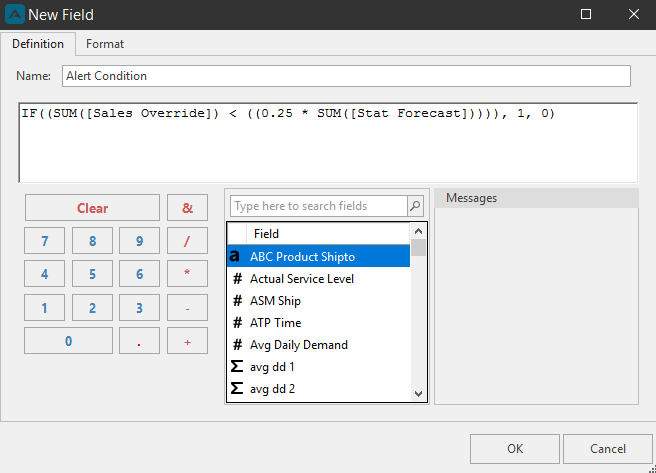The width and height of the screenshot is (656, 473).
Task: Click the Clear button
Action: [x=92, y=208]
